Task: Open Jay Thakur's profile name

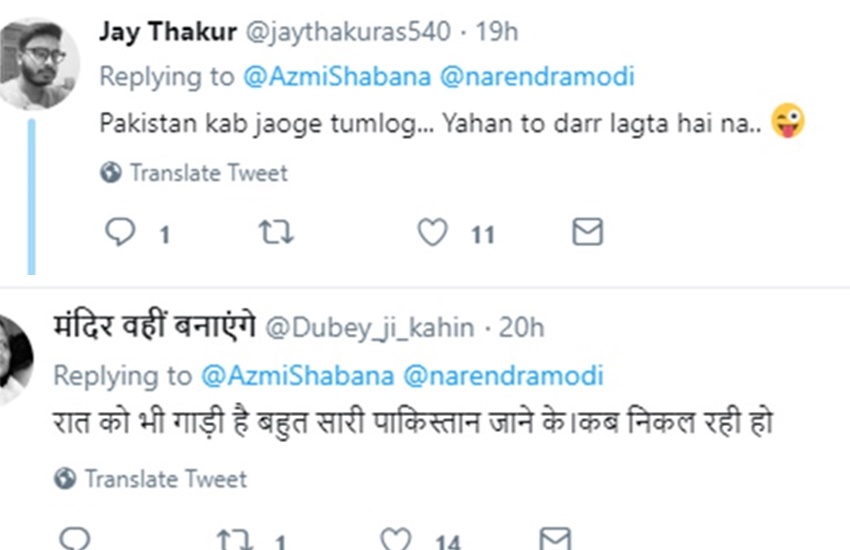Action: pyautogui.click(x=167, y=32)
